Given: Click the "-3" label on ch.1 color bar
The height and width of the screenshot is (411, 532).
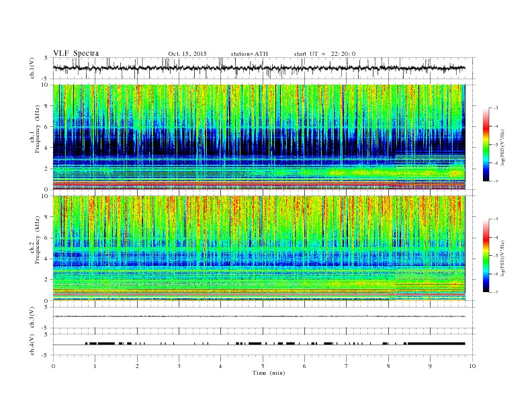Looking at the screenshot, I should (x=495, y=108).
